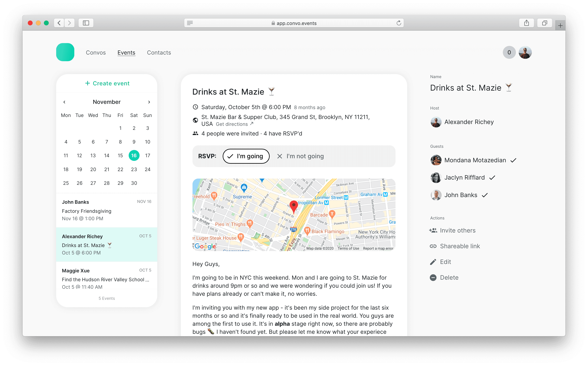Click Delete event action

click(444, 278)
